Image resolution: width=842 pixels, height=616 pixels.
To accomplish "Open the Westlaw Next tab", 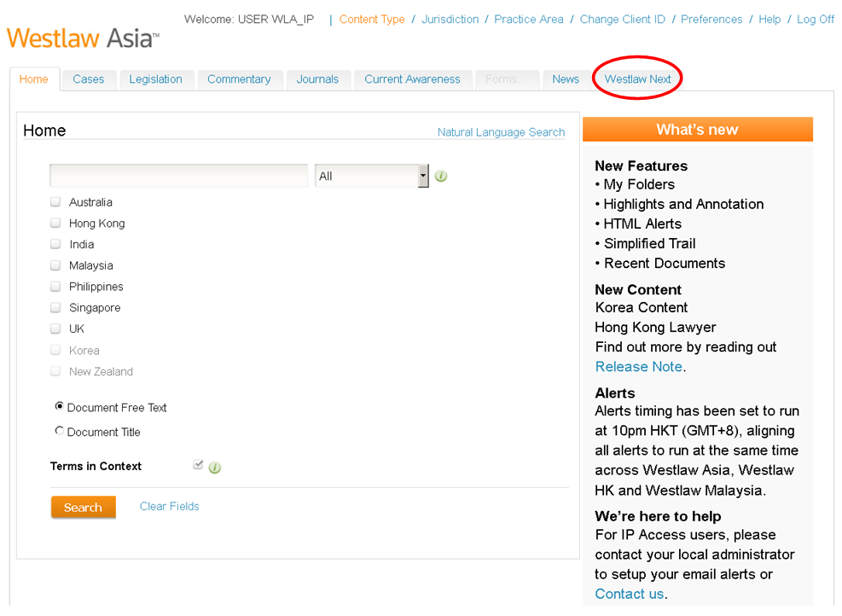I will (637, 79).
